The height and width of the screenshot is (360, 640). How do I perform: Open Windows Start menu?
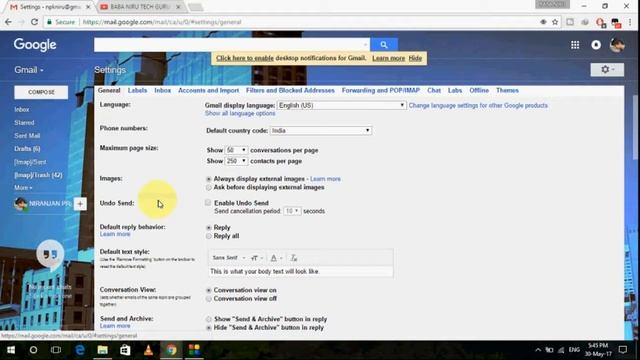(x=11, y=350)
